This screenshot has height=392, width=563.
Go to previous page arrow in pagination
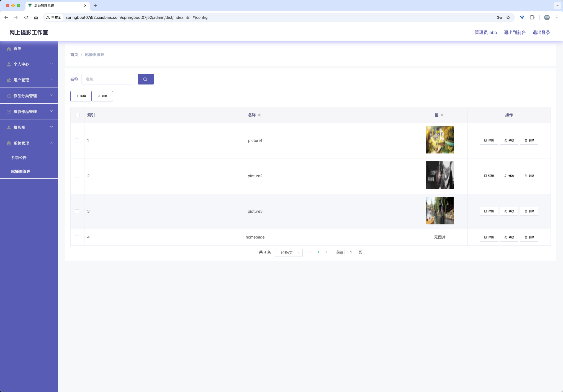click(x=310, y=252)
